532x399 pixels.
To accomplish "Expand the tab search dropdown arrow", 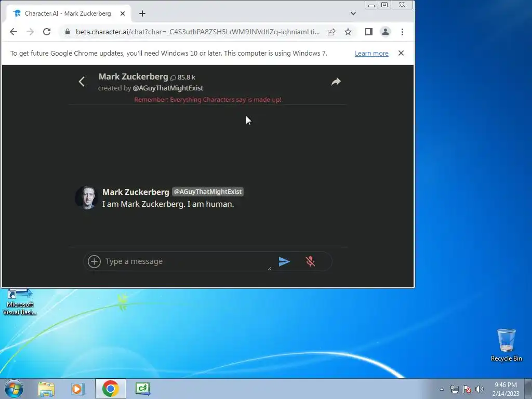I will pyautogui.click(x=353, y=14).
